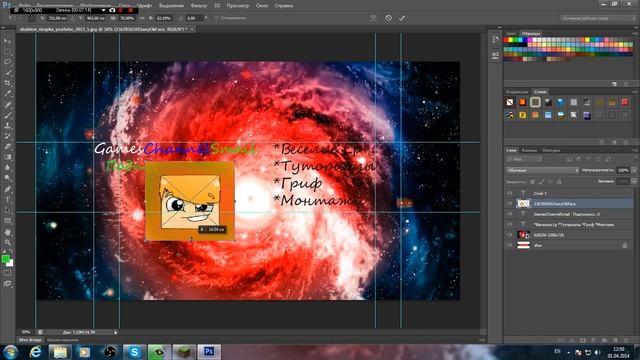Viewport: 640px width, 360px height.
Task: Open the Mini Bridge tab at bottom
Action: coord(30,340)
